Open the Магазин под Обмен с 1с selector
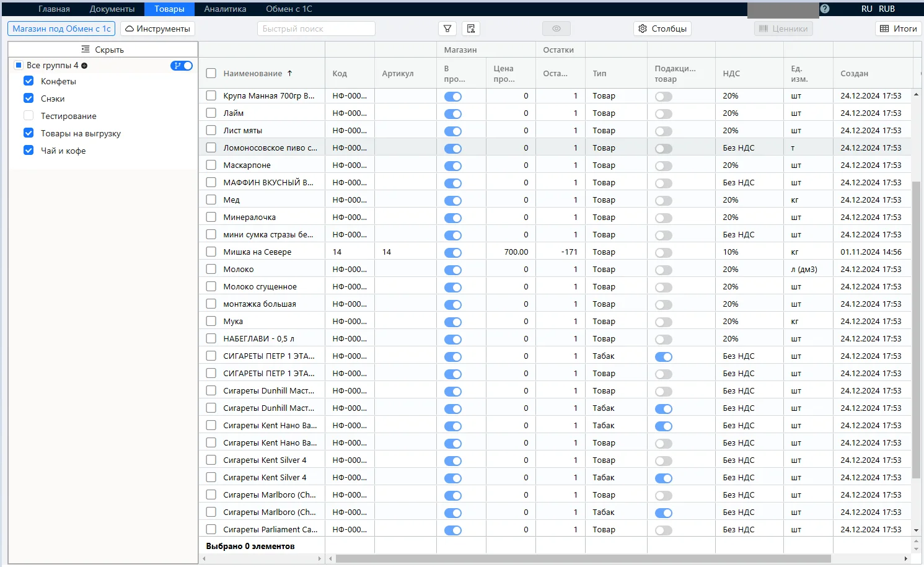 click(x=61, y=29)
